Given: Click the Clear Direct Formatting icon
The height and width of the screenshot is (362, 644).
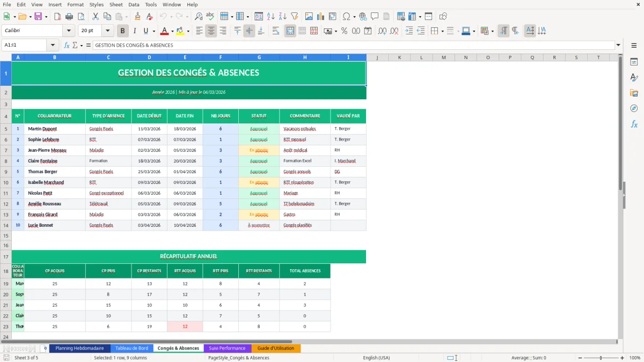Looking at the screenshot, I should tap(149, 17).
